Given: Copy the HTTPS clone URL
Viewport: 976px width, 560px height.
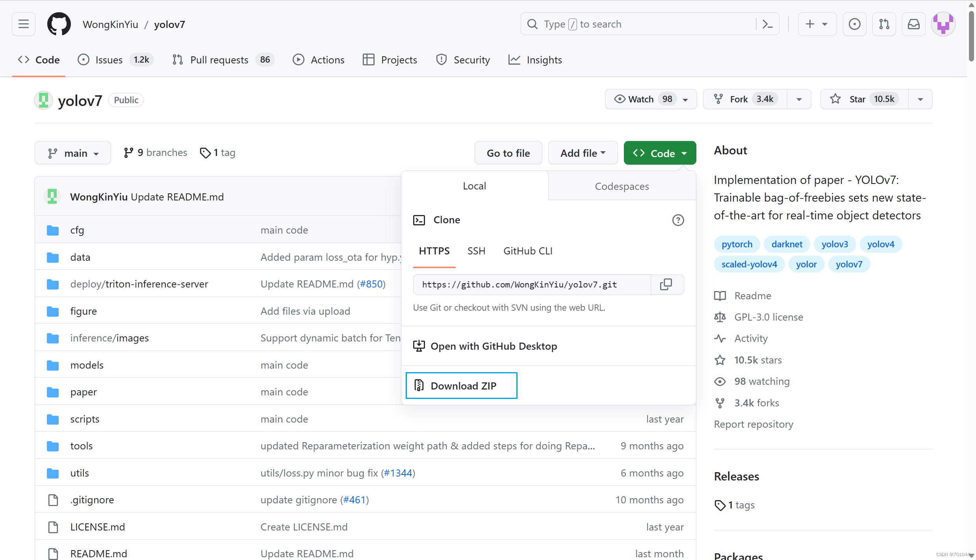Looking at the screenshot, I should point(666,284).
